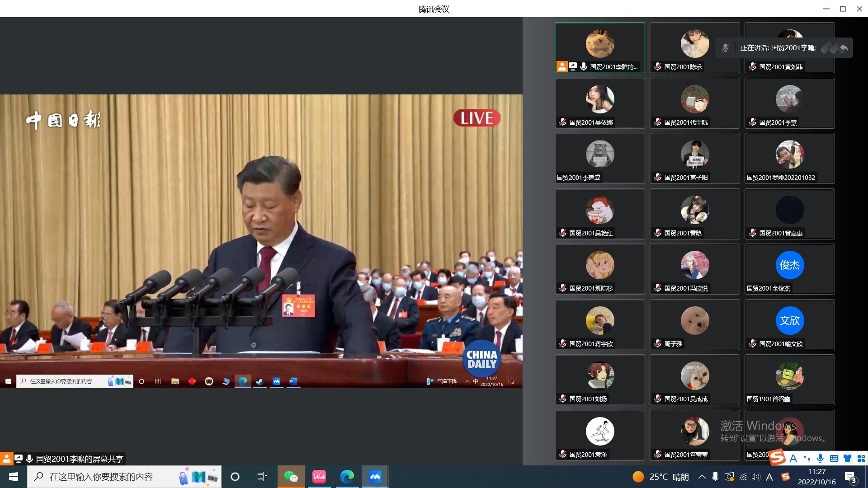Click the muted mic icon beside 国贸2001黄刘菲
The height and width of the screenshot is (488, 868).
tap(753, 67)
